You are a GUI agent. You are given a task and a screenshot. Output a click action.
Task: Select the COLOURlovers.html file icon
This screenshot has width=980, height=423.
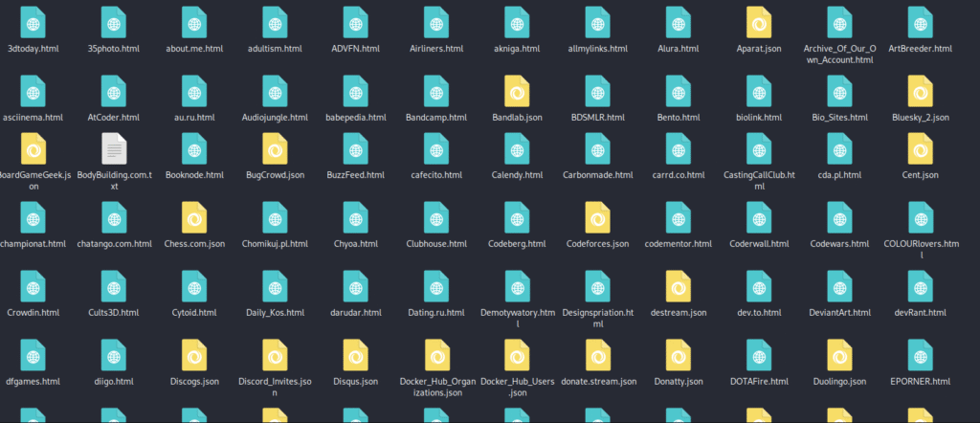pos(920,217)
